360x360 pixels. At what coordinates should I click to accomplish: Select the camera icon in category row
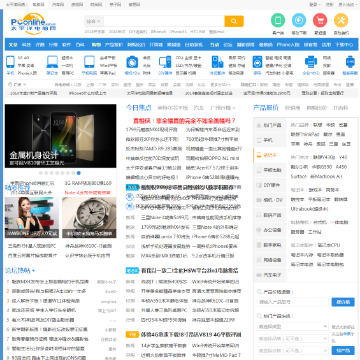pyautogui.click(x=132, y=62)
